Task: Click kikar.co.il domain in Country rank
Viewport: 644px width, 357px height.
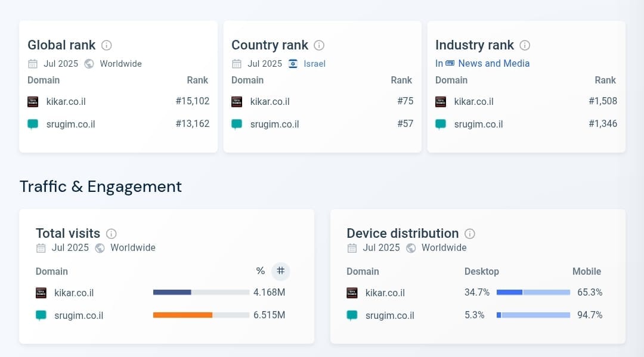Action: point(270,102)
